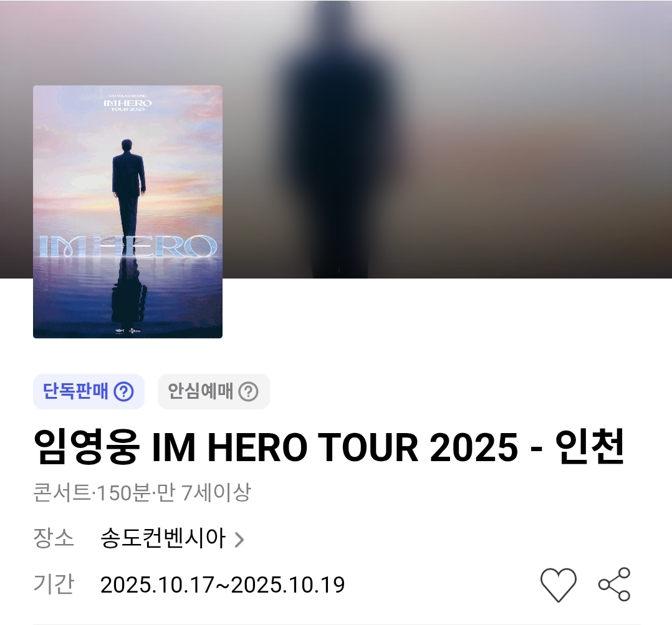Click the 장소 label
The height and width of the screenshot is (625, 672).
coord(54,538)
